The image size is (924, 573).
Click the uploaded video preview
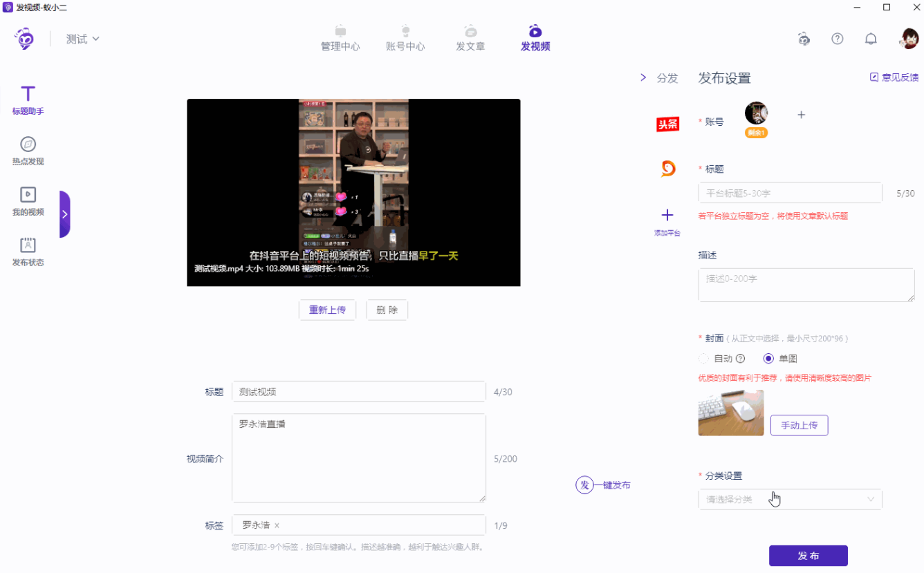click(x=353, y=192)
